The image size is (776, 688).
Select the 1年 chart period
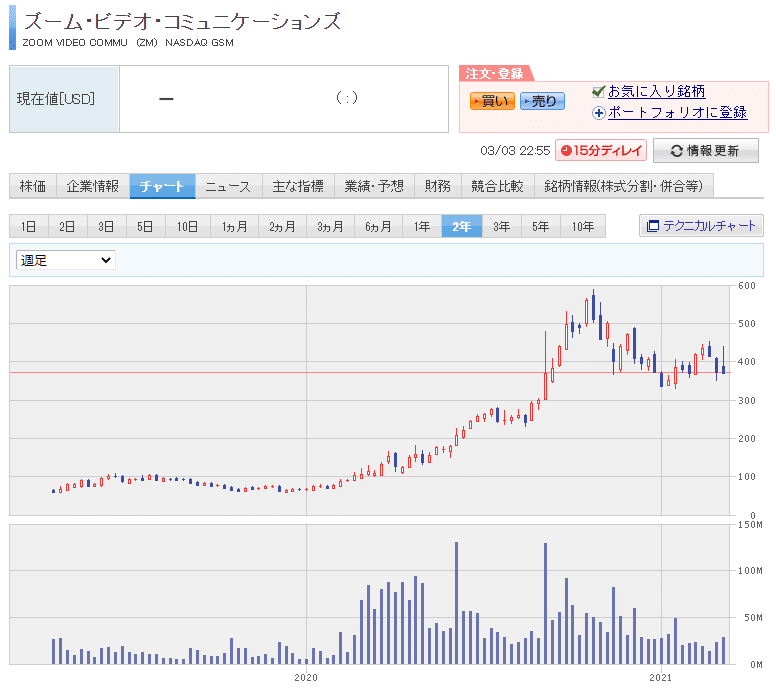click(x=422, y=226)
